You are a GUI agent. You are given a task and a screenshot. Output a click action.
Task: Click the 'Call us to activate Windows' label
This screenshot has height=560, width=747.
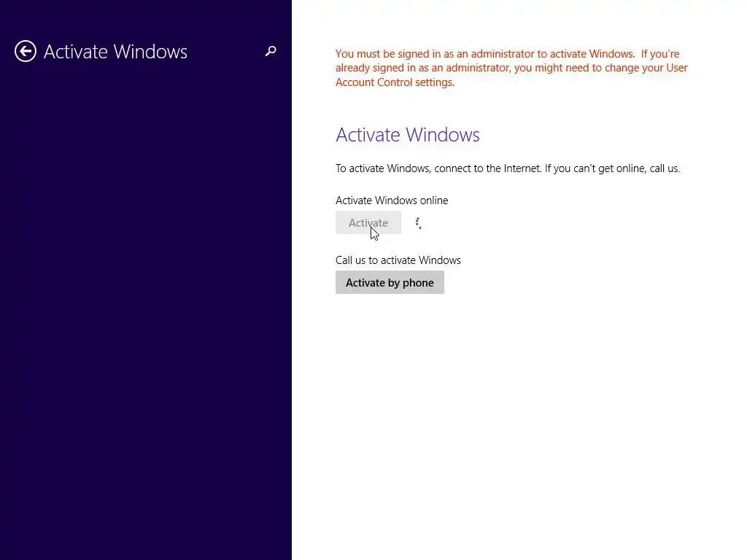tap(398, 260)
